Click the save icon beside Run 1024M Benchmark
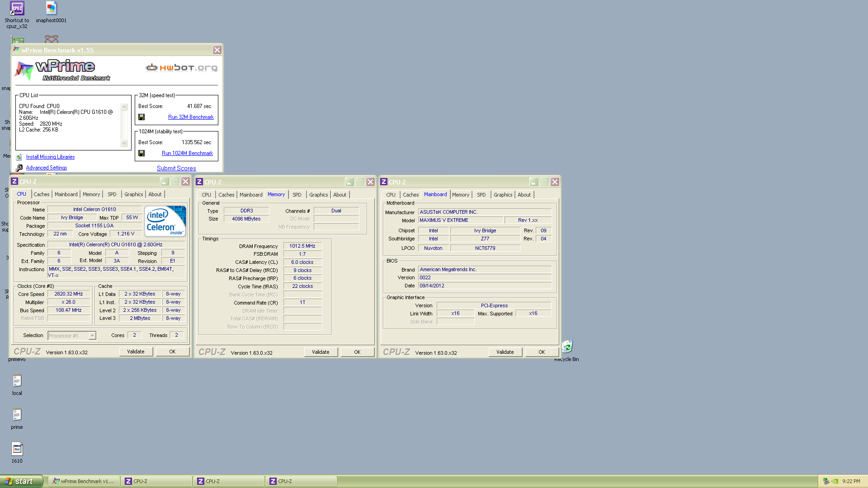The width and height of the screenshot is (868, 488). tap(142, 153)
